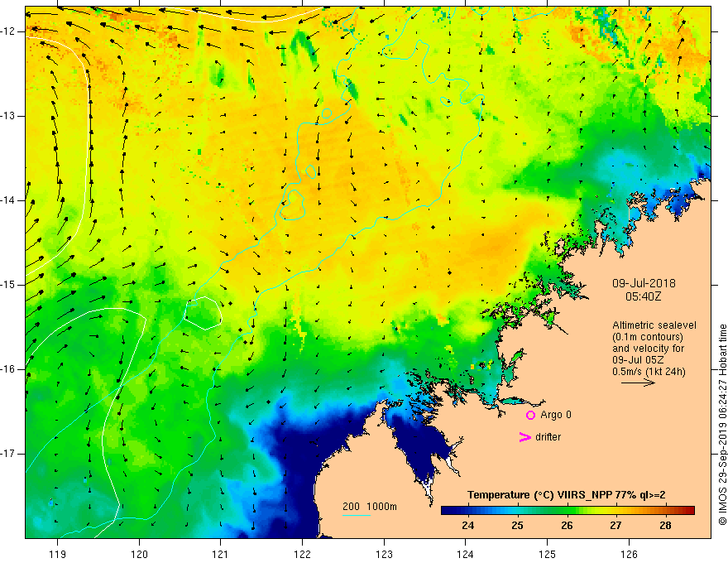Image resolution: width=728 pixels, height=563 pixels.
Task: Click the time text 05:40Z
Action: pos(643,296)
